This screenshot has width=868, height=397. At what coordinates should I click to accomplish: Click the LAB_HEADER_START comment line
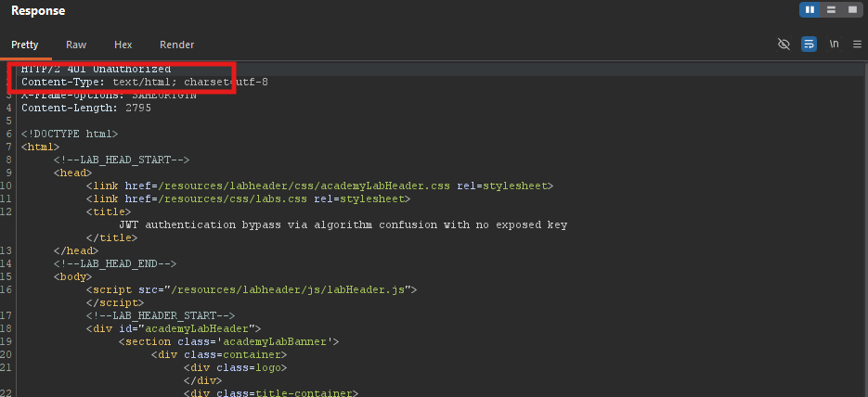click(x=161, y=315)
